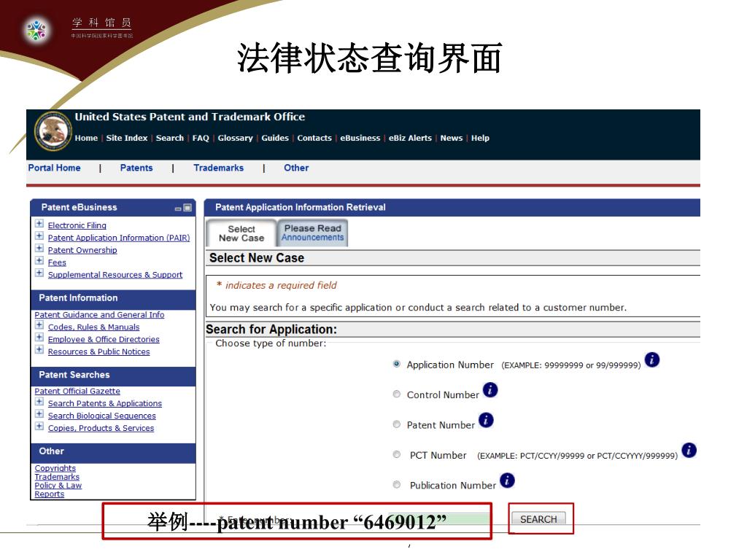The height and width of the screenshot is (560, 747).
Task: Open Patent Application Information (PAIR) link
Action: (x=119, y=238)
